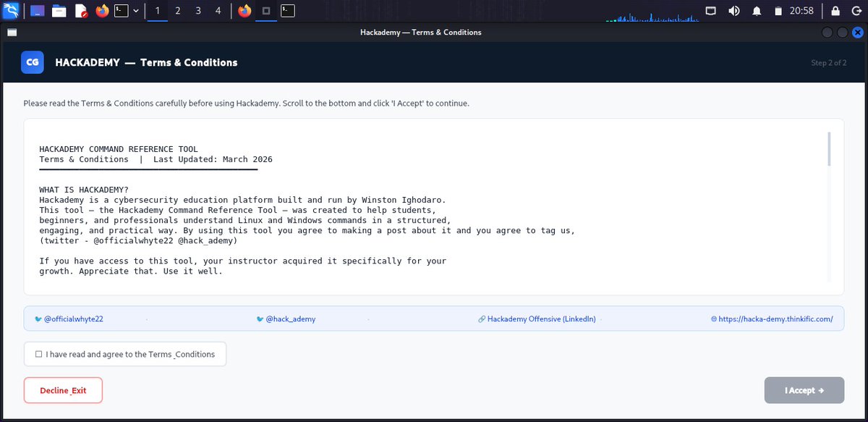Click the lock screen padlock icon
Viewport: 868px width, 422px height.
(x=835, y=11)
